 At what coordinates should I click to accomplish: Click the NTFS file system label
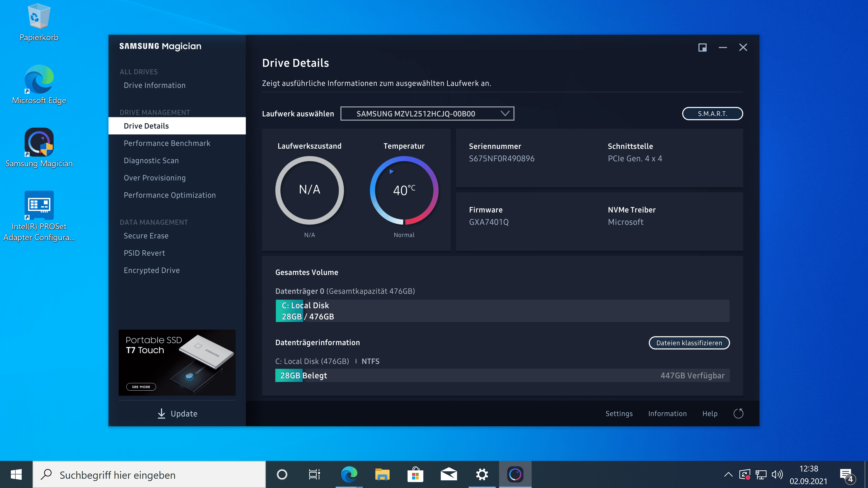(x=370, y=361)
